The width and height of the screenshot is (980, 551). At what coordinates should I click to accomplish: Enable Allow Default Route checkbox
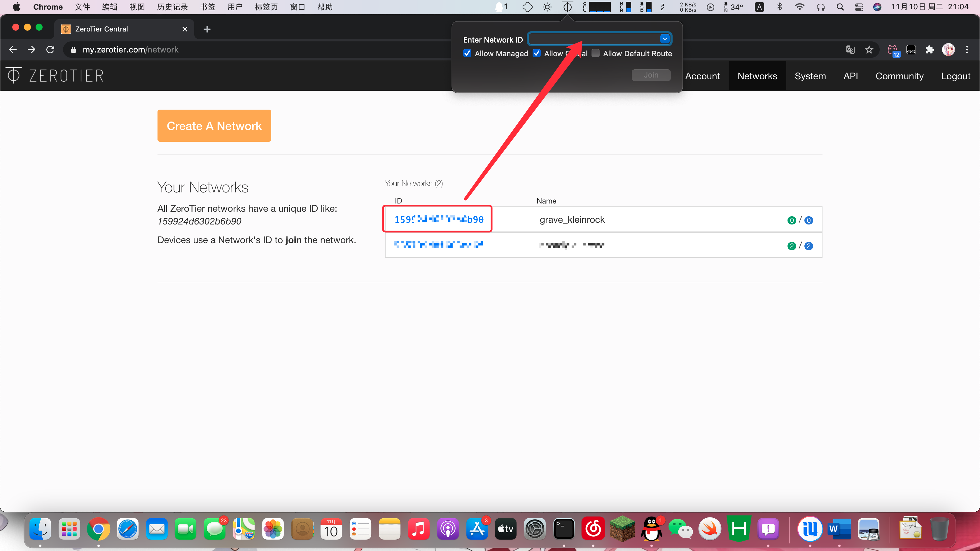coord(596,53)
